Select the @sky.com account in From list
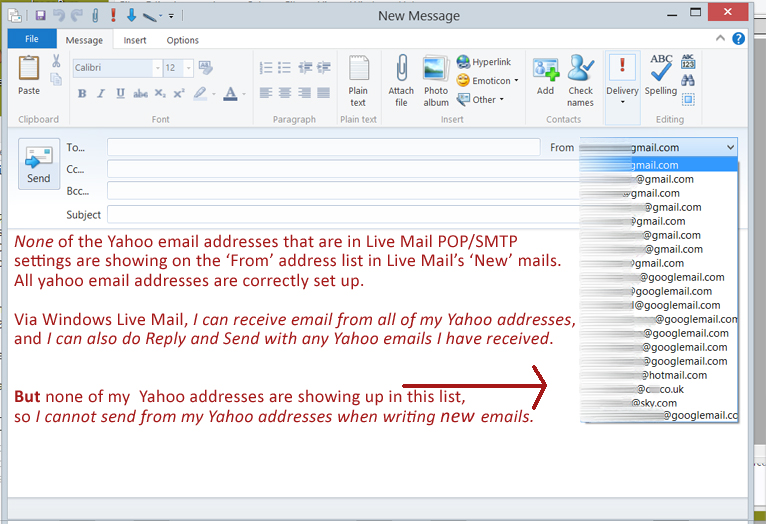Screen dimensions: 766x524 point(659,403)
